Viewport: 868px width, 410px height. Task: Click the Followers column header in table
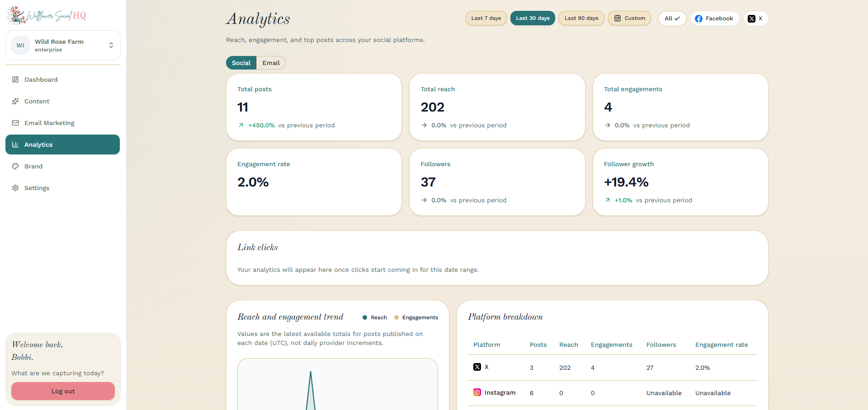(661, 345)
